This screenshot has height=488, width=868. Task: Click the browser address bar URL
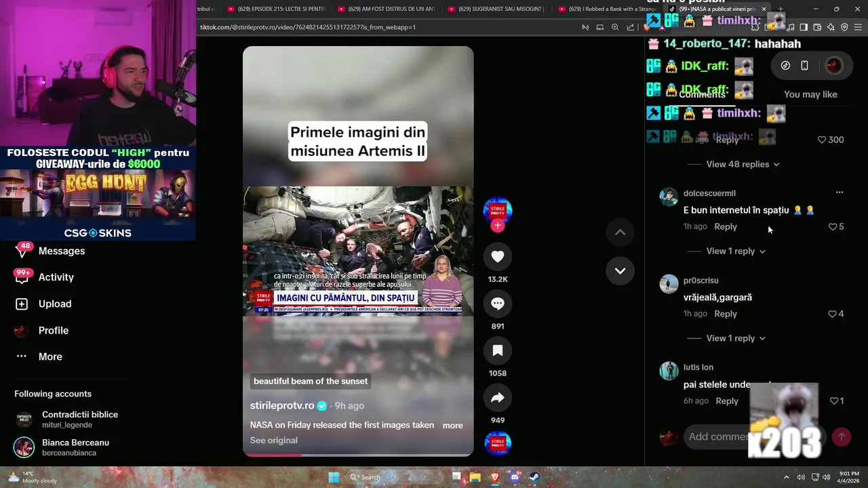pos(308,27)
